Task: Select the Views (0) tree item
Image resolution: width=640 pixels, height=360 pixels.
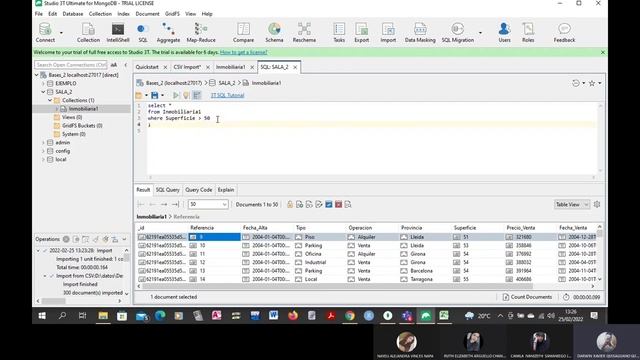Action: (71, 117)
